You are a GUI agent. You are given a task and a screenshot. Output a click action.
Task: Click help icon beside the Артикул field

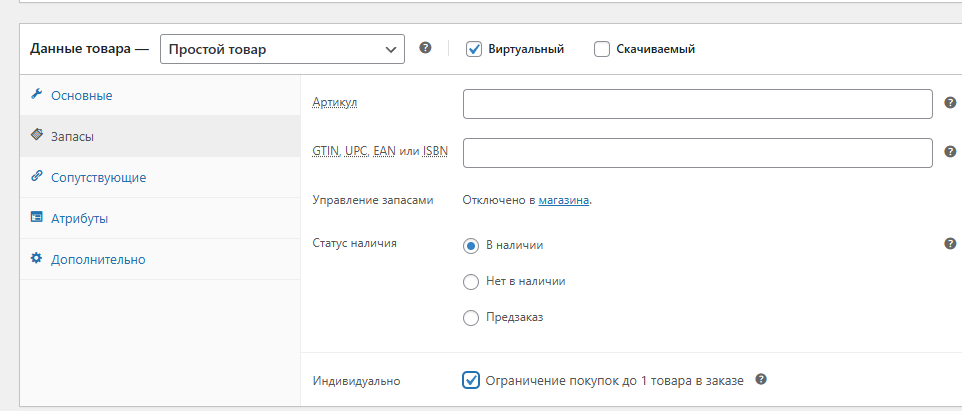click(951, 103)
